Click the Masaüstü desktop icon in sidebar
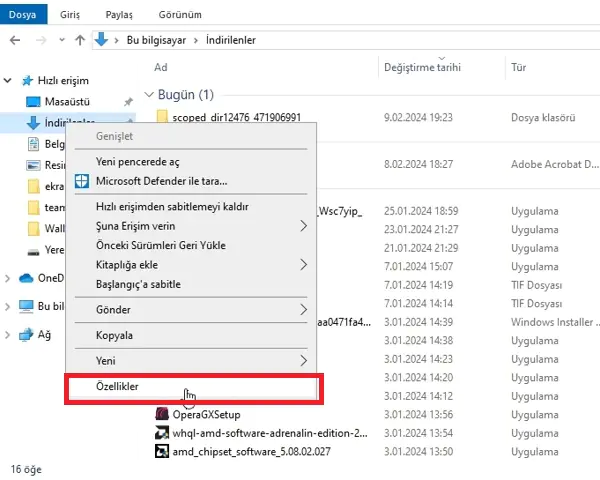The image size is (600, 480). pyautogui.click(x=33, y=101)
